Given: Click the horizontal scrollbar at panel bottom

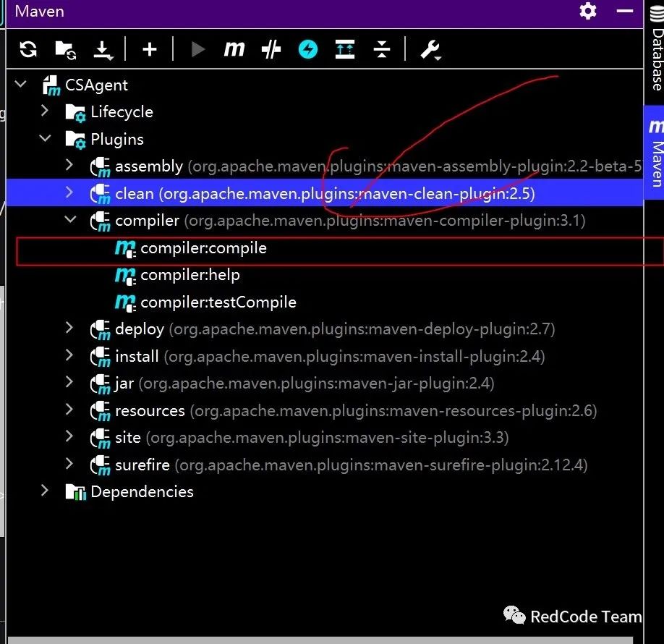Looking at the screenshot, I should click(320, 640).
